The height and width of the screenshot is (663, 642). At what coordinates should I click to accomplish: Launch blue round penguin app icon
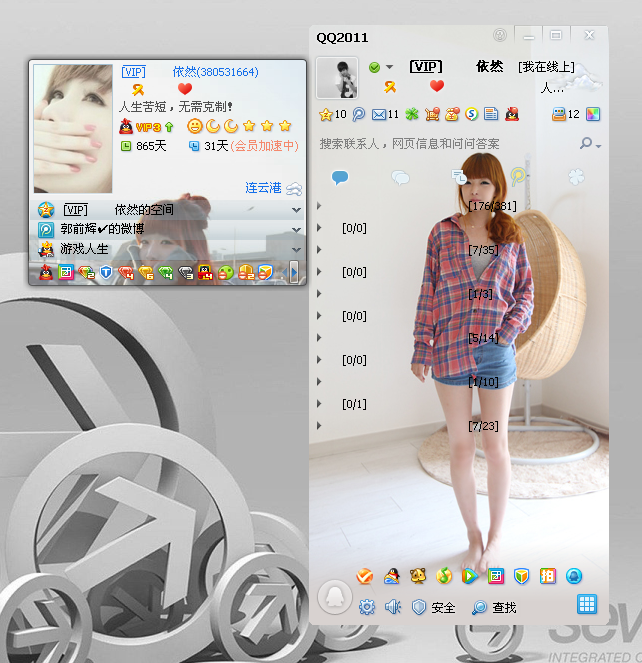pos(574,576)
